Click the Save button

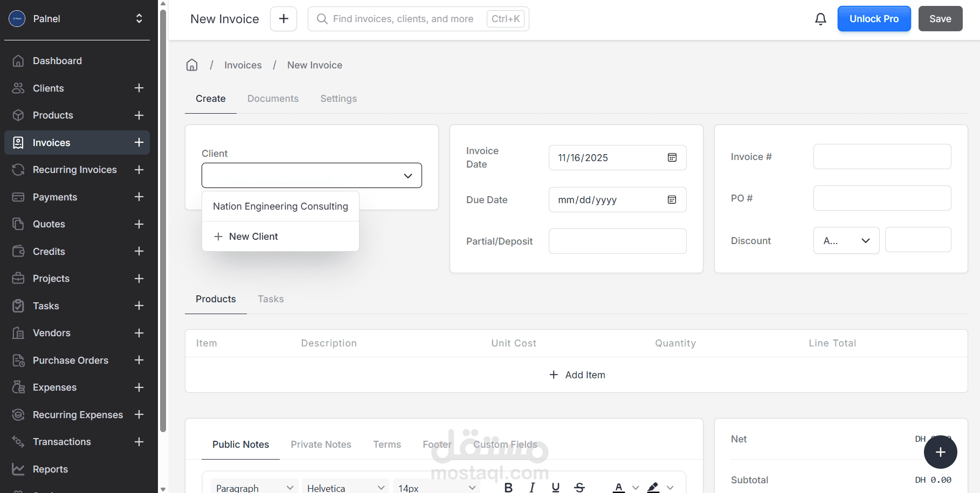(x=940, y=19)
